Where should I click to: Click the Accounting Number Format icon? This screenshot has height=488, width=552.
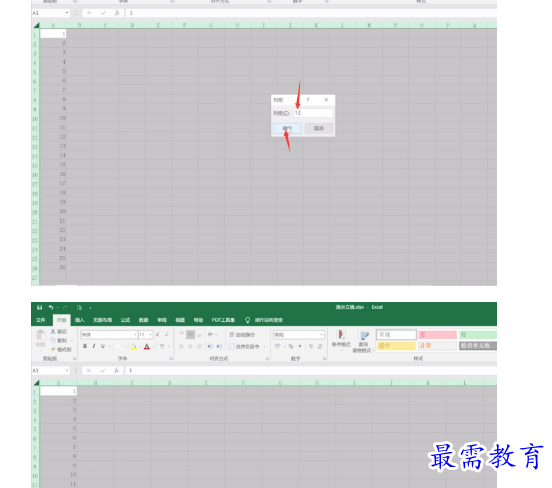click(278, 346)
